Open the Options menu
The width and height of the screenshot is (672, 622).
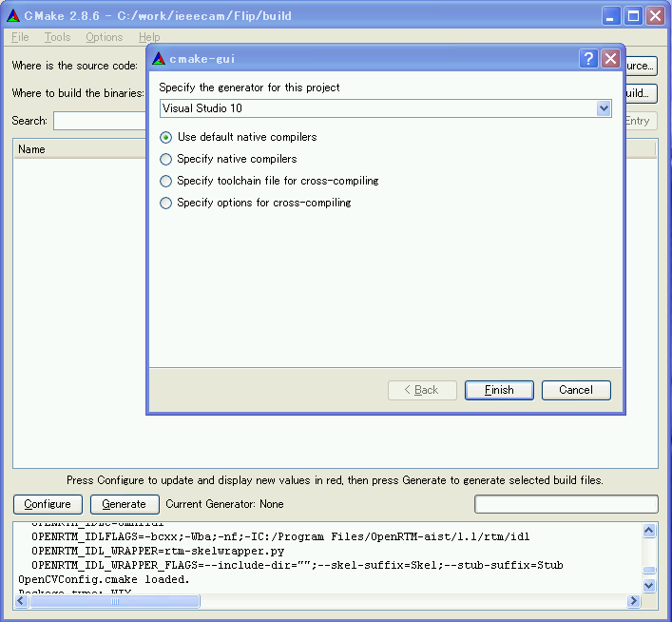coord(105,37)
